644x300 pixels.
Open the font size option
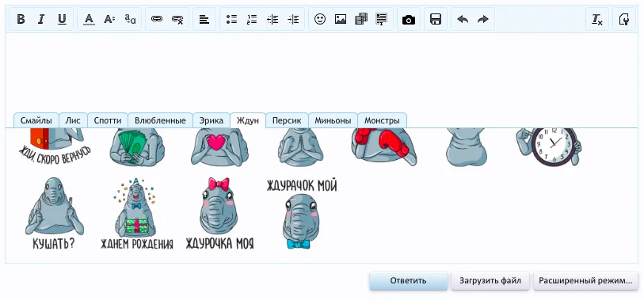pyautogui.click(x=109, y=19)
